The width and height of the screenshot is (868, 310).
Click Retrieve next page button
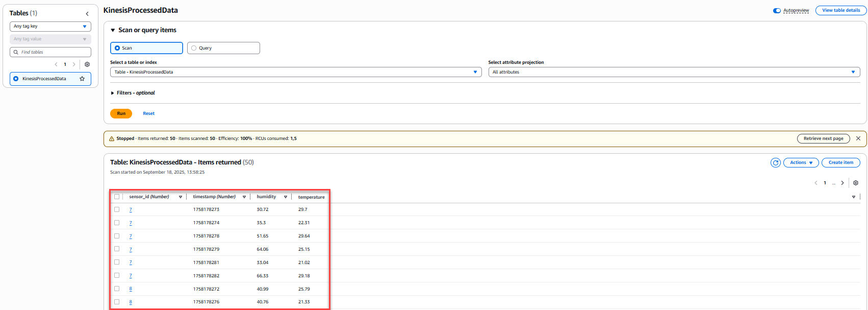[823, 138]
